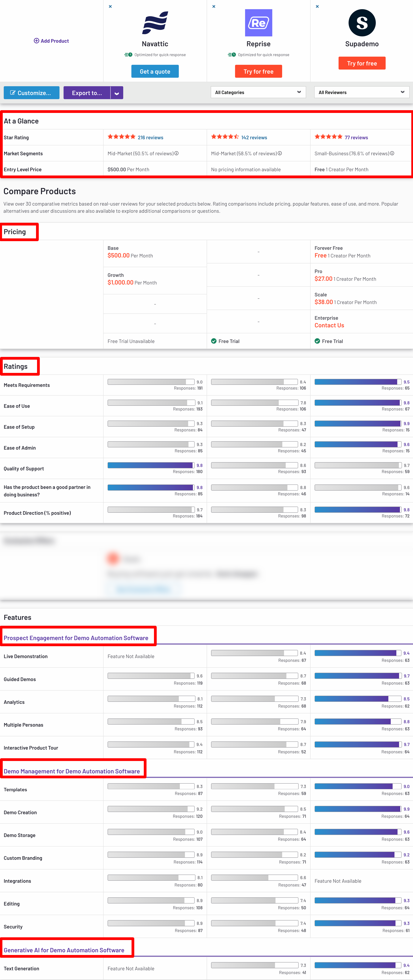This screenshot has height=980, width=413.
Task: Click Navattic Free Trial Unavailable text
Action: [x=131, y=341]
